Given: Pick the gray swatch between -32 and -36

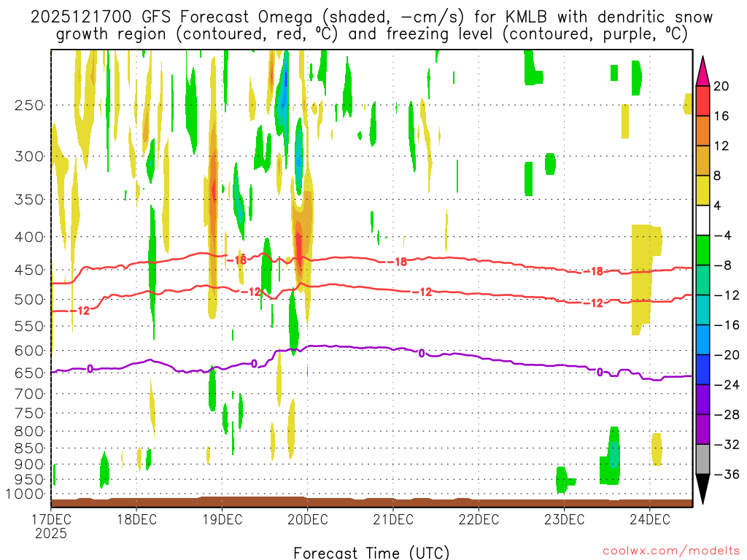Looking at the screenshot, I should point(703,459).
